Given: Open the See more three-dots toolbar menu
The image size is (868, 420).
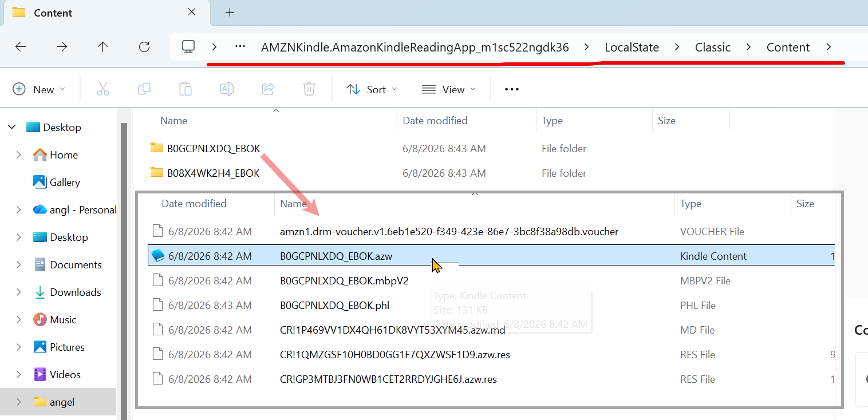Looking at the screenshot, I should point(512,89).
